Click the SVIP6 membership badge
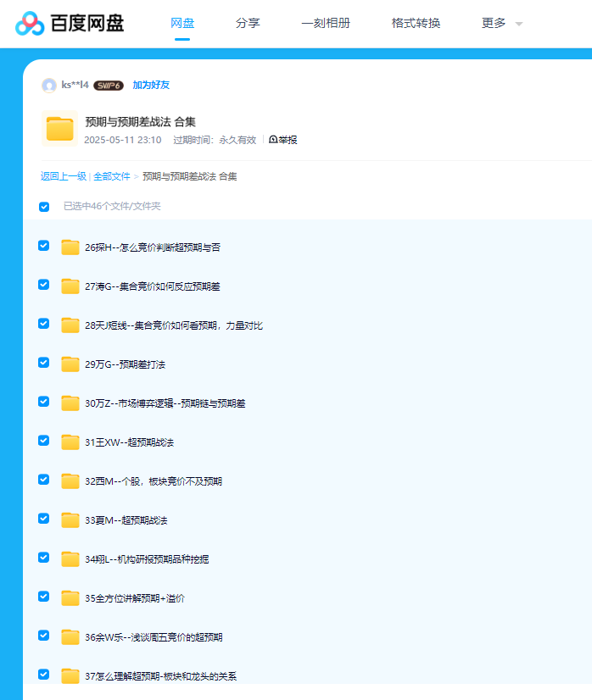 coord(109,86)
